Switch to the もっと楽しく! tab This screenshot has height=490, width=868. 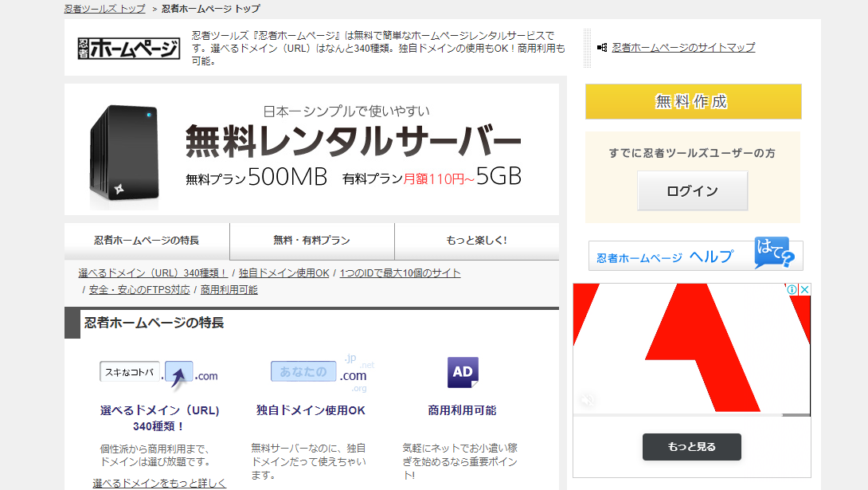[x=476, y=240]
